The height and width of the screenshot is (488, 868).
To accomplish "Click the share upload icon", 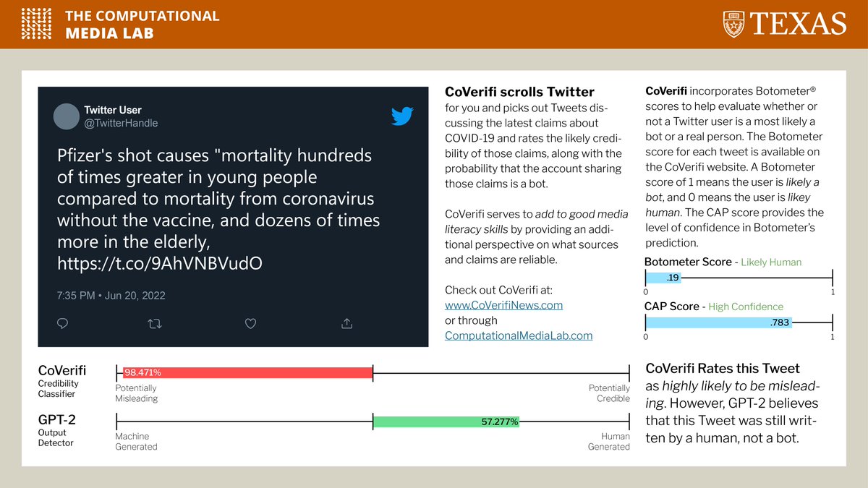I will [x=346, y=323].
